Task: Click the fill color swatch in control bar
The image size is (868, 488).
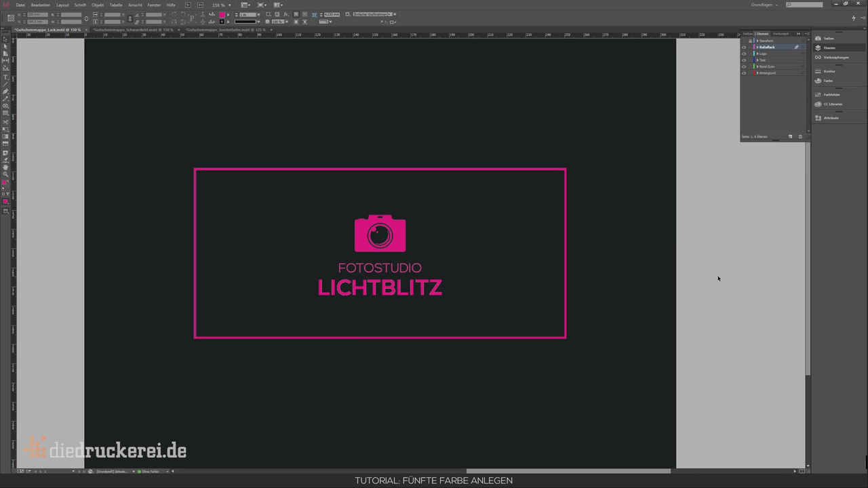Action: [222, 14]
